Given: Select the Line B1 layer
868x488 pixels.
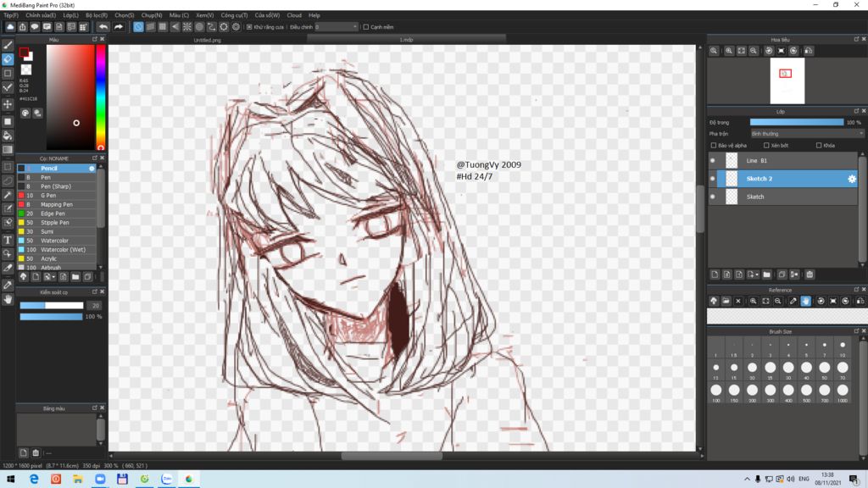Looking at the screenshot, I should (782, 160).
